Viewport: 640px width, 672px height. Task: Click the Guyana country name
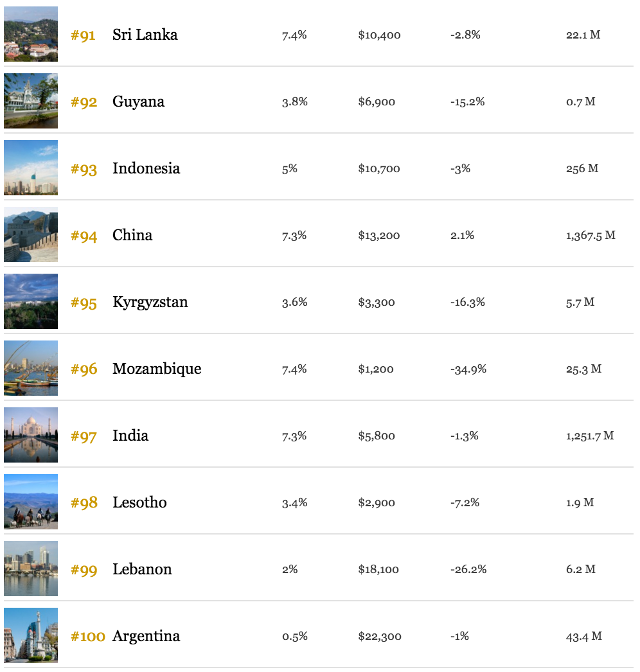pyautogui.click(x=138, y=102)
